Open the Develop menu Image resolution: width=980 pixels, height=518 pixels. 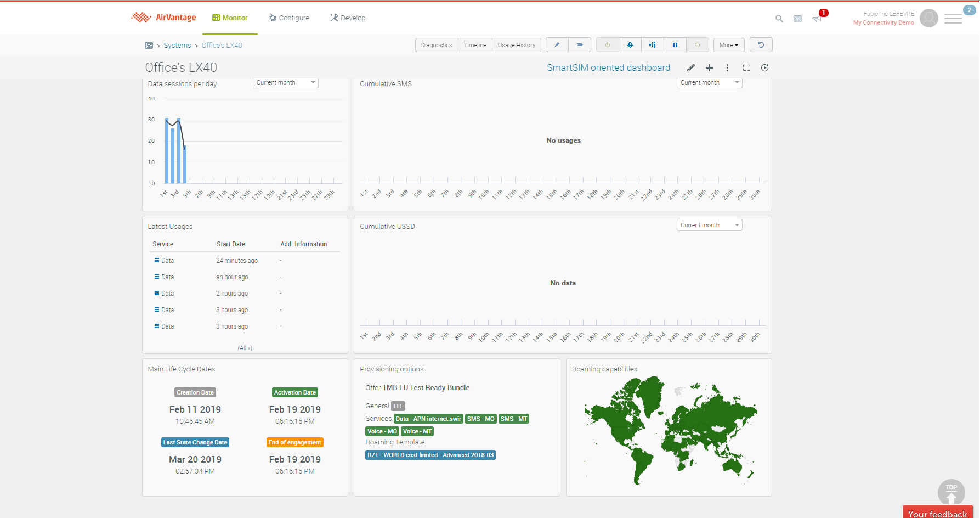pos(348,18)
